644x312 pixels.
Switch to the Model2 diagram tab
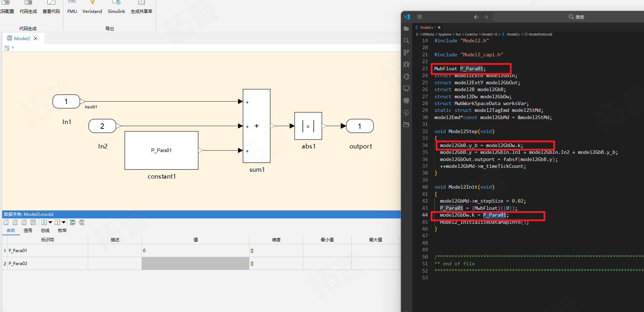(x=22, y=38)
